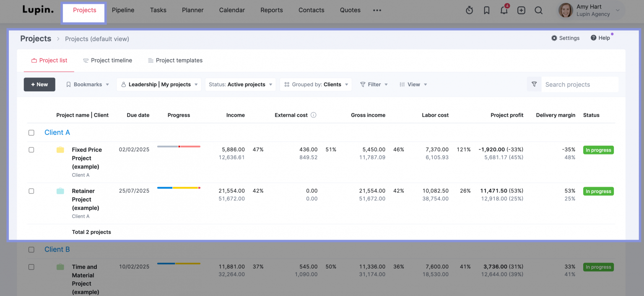Open the Grouped by Clients dropdown
The image size is (644, 296).
point(316,84)
